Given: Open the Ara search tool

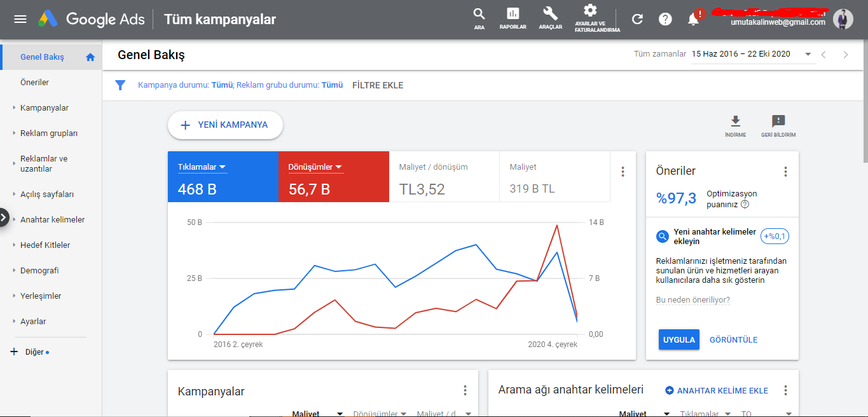Looking at the screenshot, I should tap(479, 19).
